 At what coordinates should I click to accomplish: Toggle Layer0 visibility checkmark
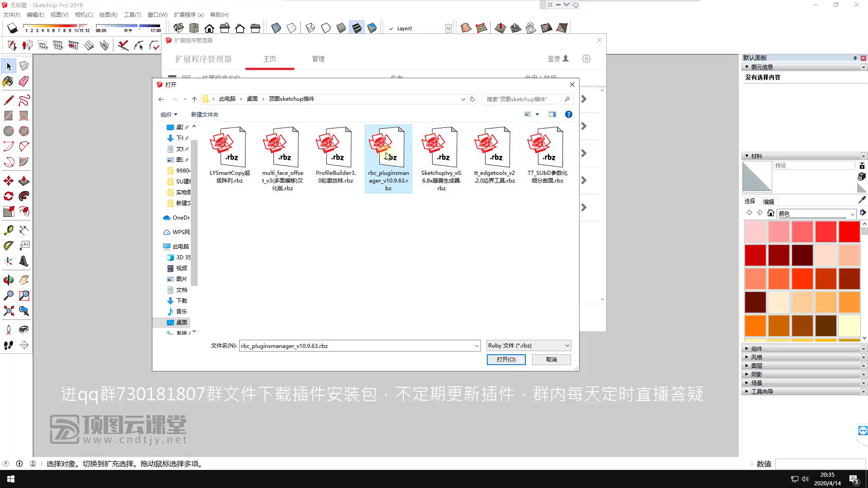pyautogui.click(x=392, y=28)
